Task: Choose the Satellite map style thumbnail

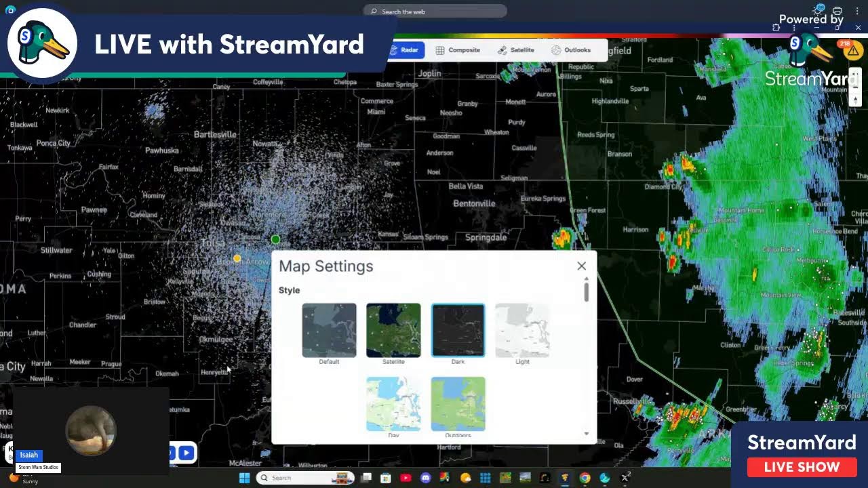Action: pos(393,330)
